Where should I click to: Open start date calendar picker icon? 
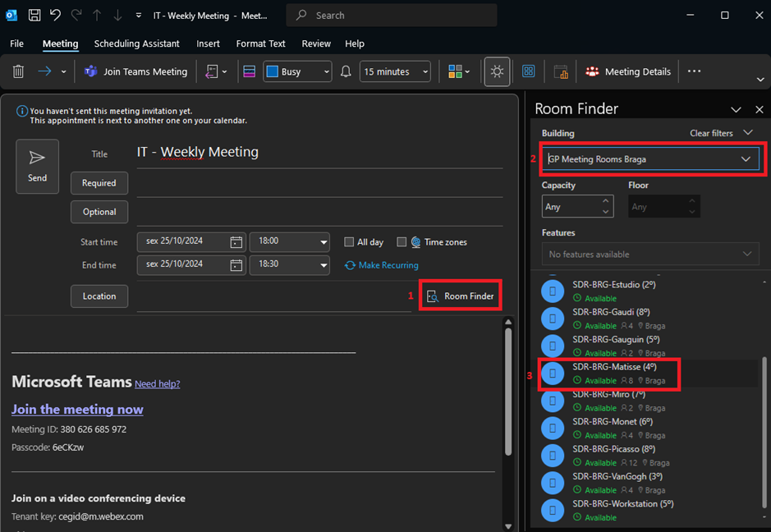tap(236, 241)
